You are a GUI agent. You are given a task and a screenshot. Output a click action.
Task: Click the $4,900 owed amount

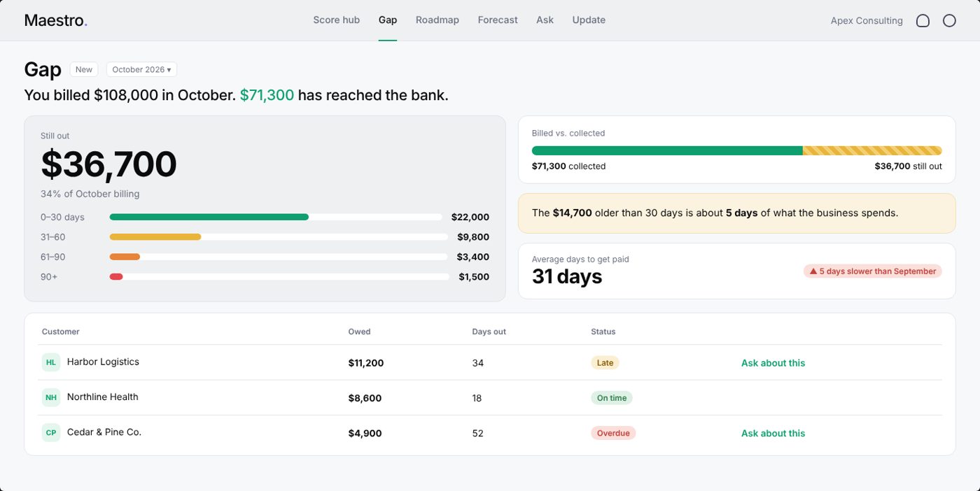point(365,433)
